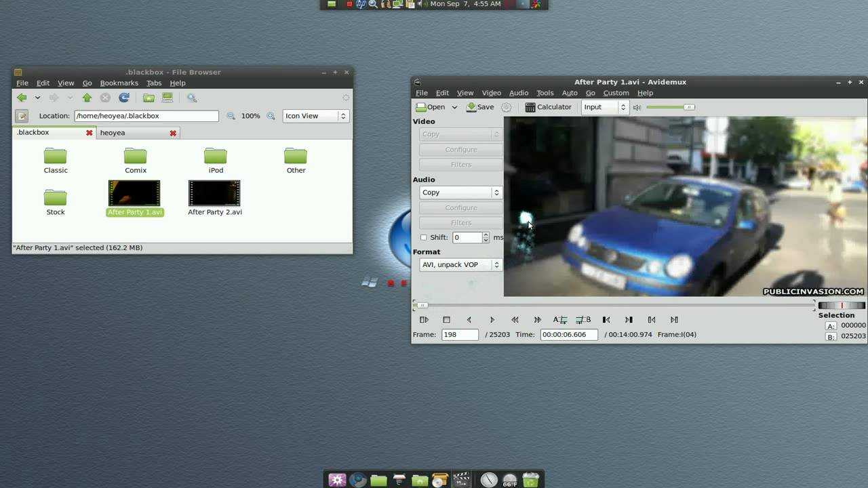Toggle location edit pencil button
This screenshot has width=868, height=488.
[x=22, y=116]
